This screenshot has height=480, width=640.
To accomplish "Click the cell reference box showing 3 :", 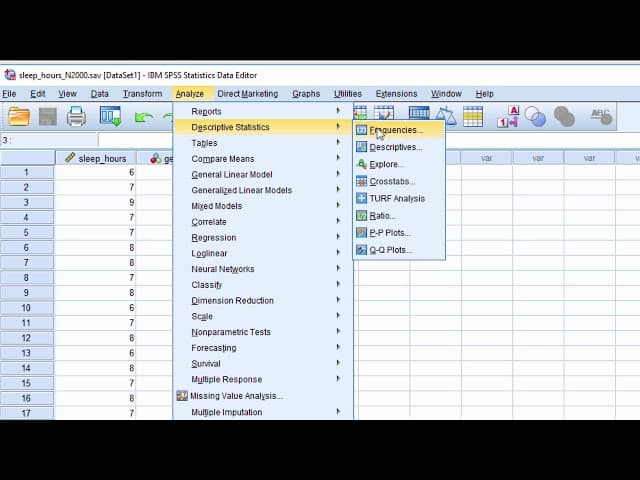I will pyautogui.click(x=49, y=140).
